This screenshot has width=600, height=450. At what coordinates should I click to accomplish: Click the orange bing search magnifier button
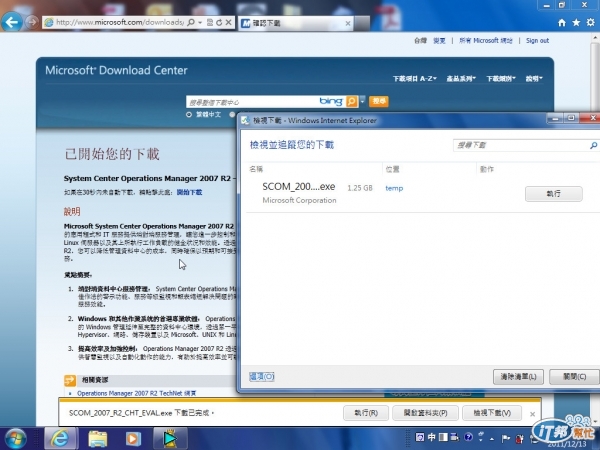point(351,101)
